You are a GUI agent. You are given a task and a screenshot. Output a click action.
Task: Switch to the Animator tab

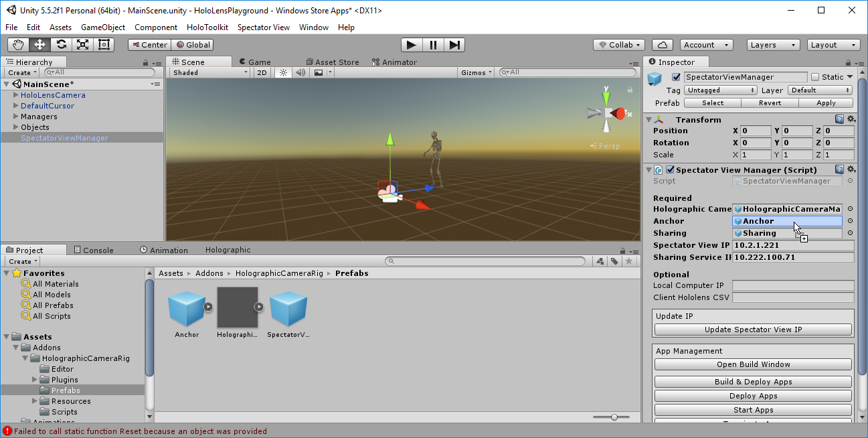394,62
